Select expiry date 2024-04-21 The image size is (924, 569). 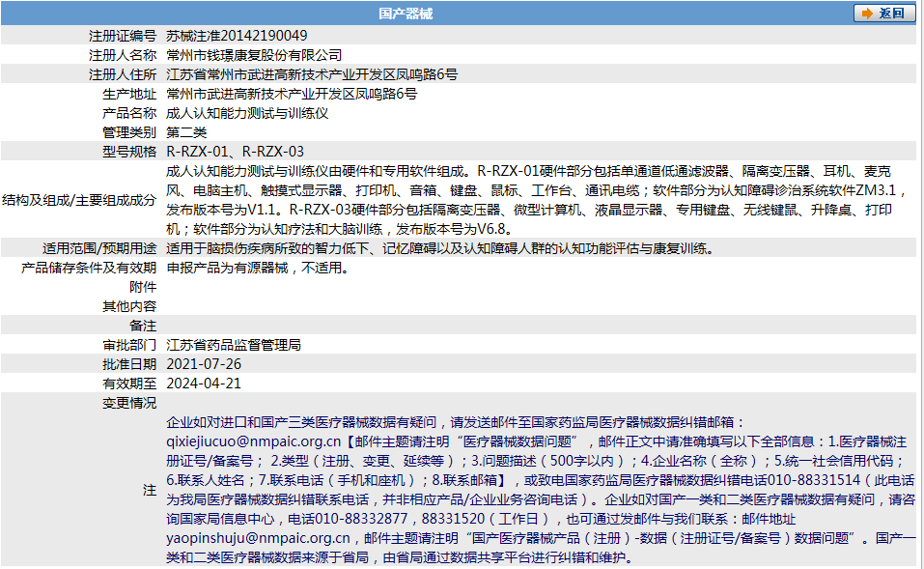click(x=204, y=384)
